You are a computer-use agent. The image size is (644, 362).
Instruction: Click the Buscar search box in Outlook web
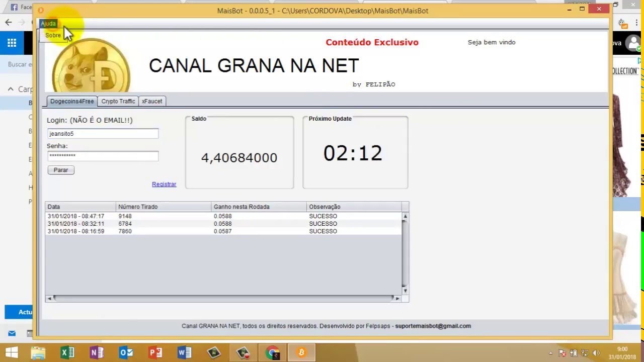pyautogui.click(x=20, y=65)
